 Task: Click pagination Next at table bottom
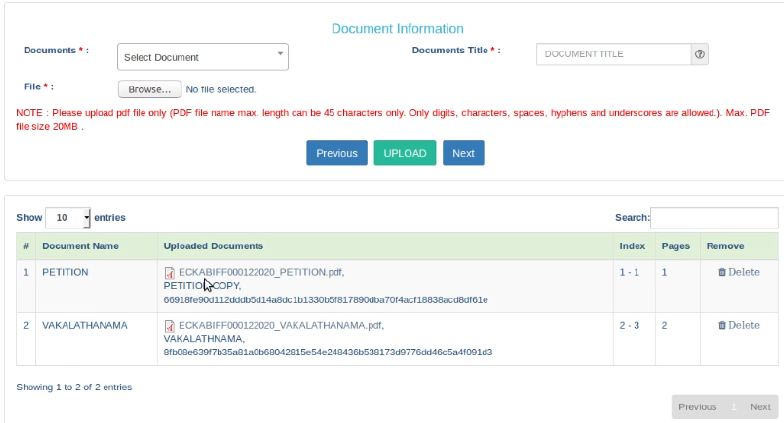(760, 407)
